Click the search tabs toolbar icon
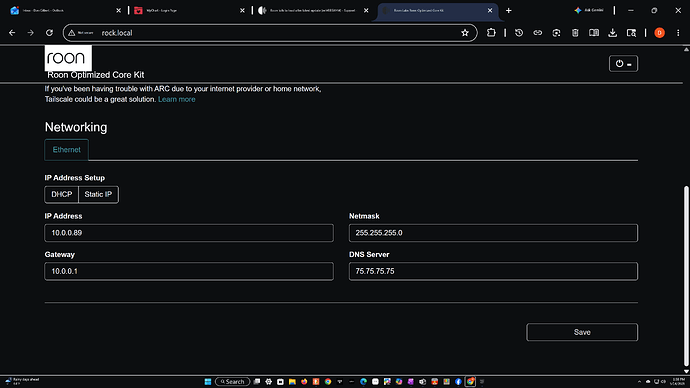This screenshot has width=690, height=388. coord(631,33)
